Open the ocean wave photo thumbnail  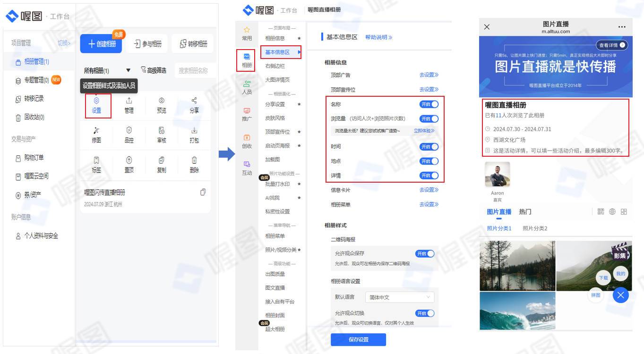[517, 311]
